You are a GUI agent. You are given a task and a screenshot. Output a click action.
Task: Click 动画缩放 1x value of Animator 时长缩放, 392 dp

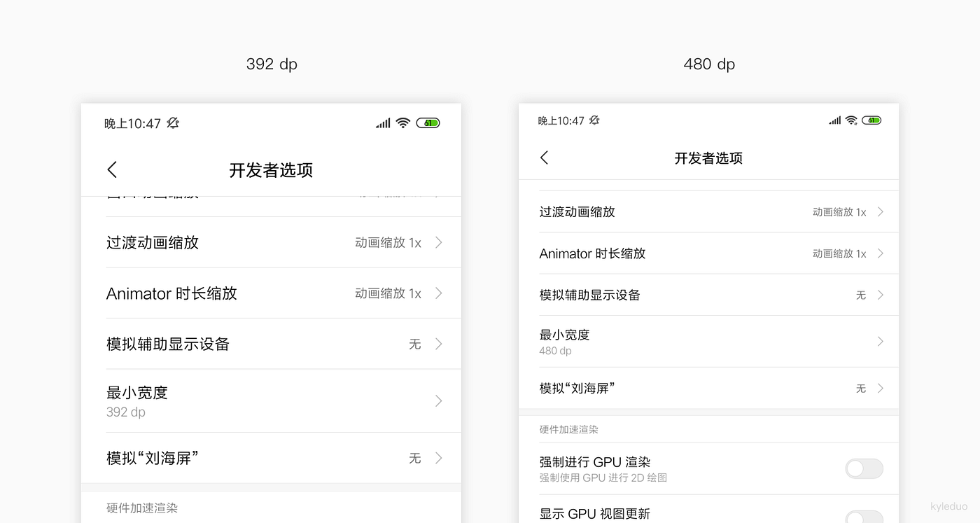click(388, 293)
